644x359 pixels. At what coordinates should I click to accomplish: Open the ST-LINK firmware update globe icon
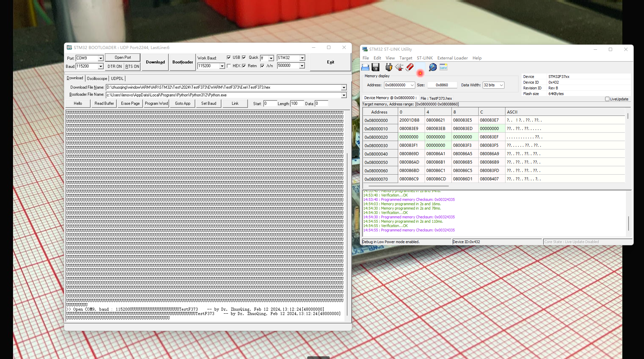433,67
